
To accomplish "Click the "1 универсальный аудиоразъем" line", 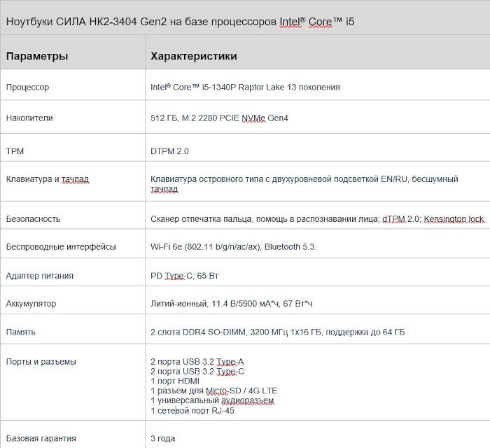I will coord(212,400).
